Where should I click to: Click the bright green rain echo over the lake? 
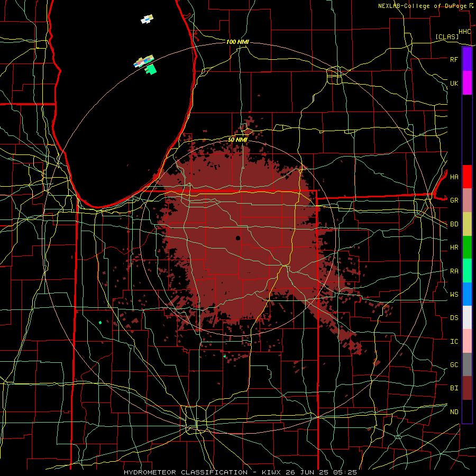[151, 69]
